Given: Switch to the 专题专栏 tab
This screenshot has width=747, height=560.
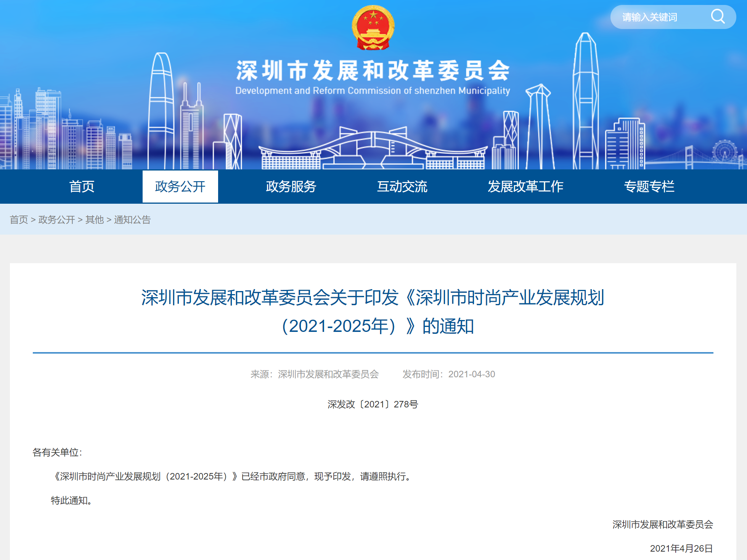Looking at the screenshot, I should click(649, 187).
